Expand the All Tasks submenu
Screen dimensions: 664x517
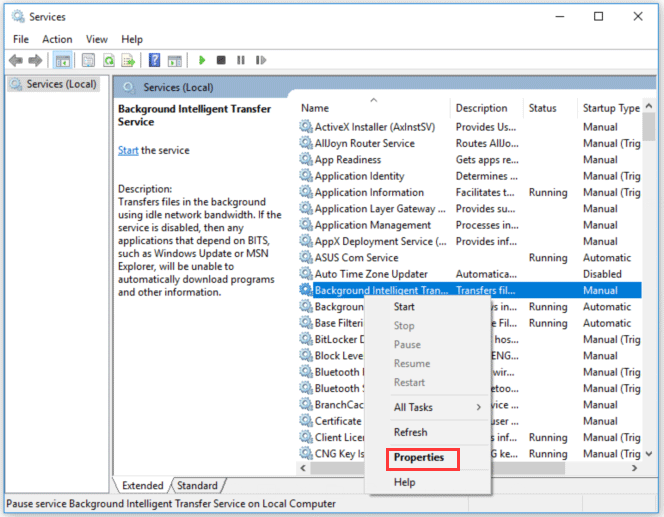(428, 407)
